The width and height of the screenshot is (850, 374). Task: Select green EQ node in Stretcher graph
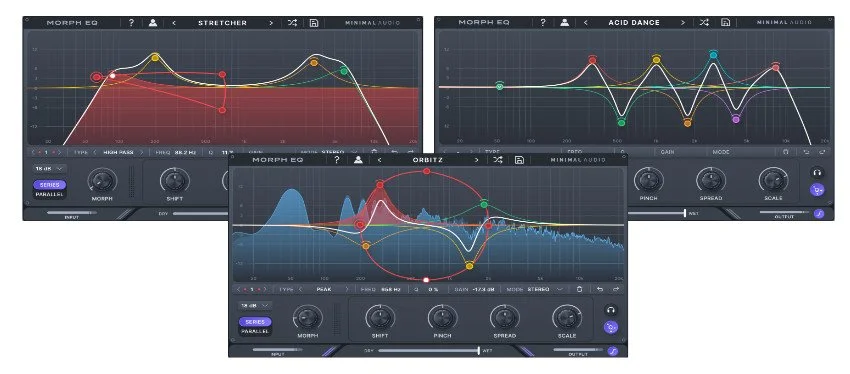(x=344, y=71)
